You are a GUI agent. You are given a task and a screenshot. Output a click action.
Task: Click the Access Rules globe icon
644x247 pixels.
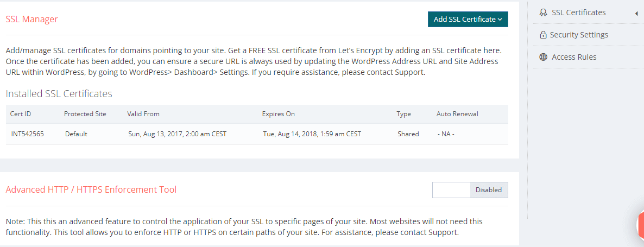coord(544,57)
